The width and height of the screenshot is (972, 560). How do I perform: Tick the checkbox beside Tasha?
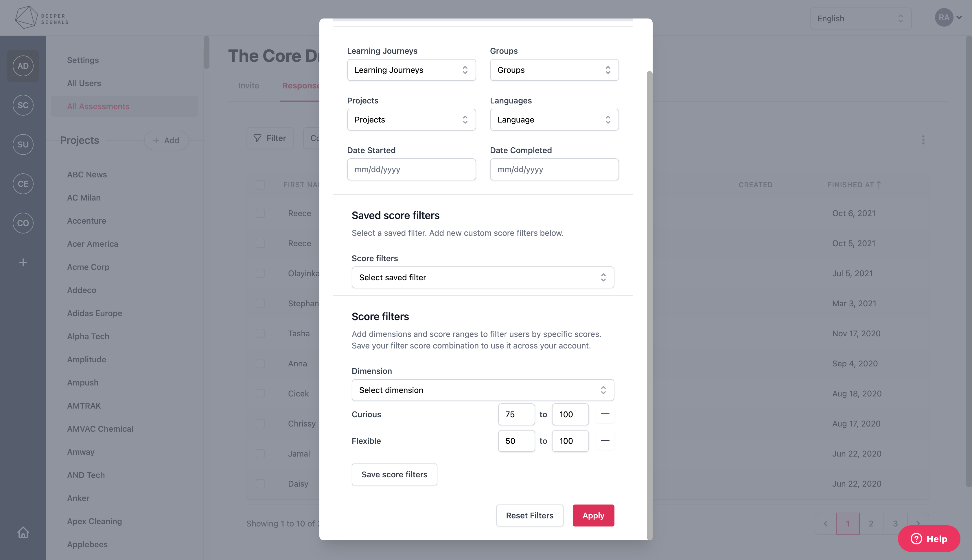point(260,333)
